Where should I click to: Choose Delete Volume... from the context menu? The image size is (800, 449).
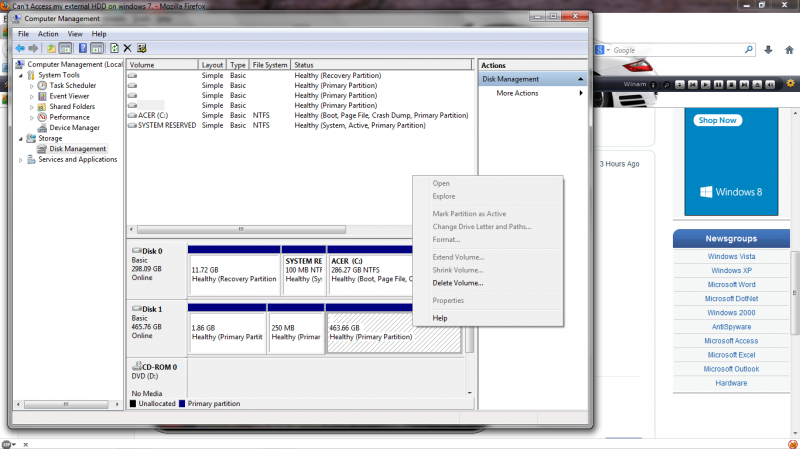(x=458, y=283)
